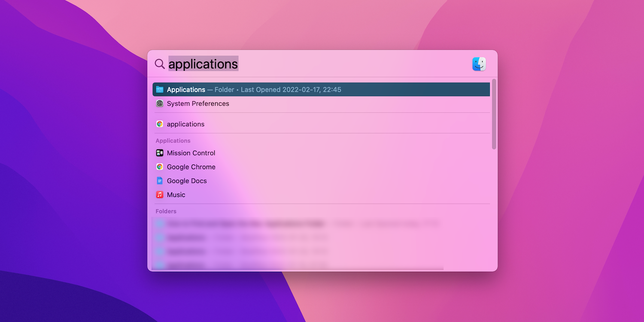The width and height of the screenshot is (644, 322).
Task: Launch Mission Control from results list
Action: point(191,153)
